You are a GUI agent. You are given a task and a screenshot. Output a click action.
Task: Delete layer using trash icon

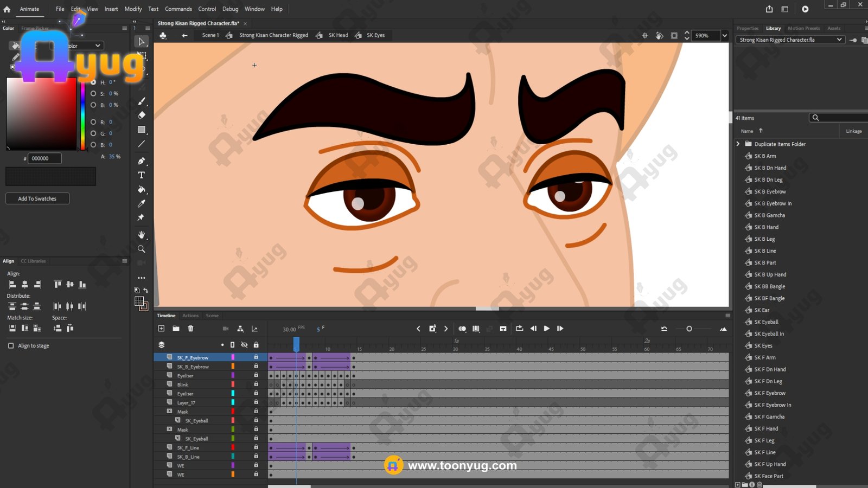(x=190, y=329)
